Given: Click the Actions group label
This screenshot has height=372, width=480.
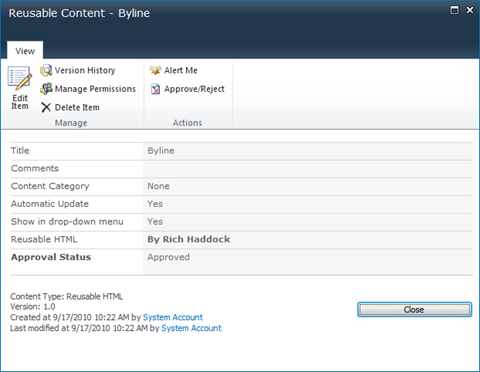Looking at the screenshot, I should (187, 123).
